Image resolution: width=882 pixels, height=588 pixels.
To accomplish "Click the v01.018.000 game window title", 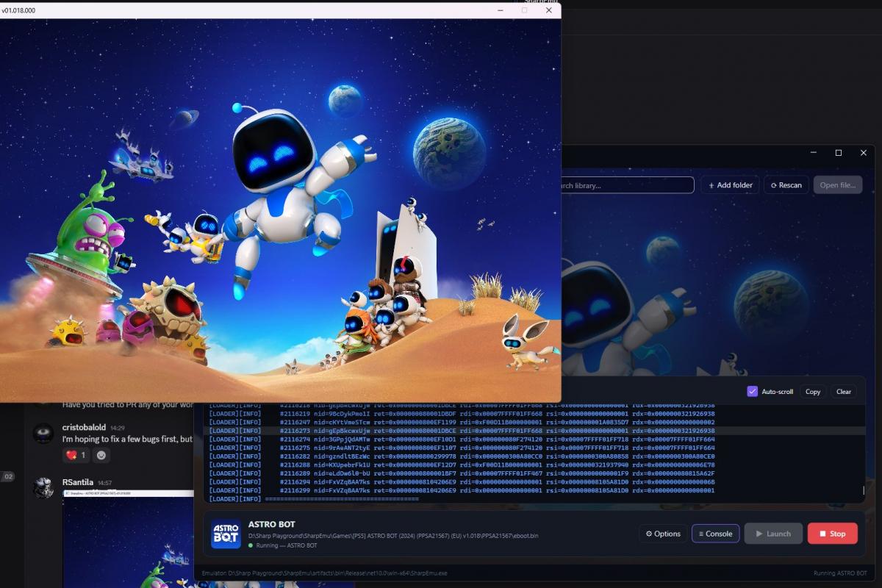I will click(18, 10).
